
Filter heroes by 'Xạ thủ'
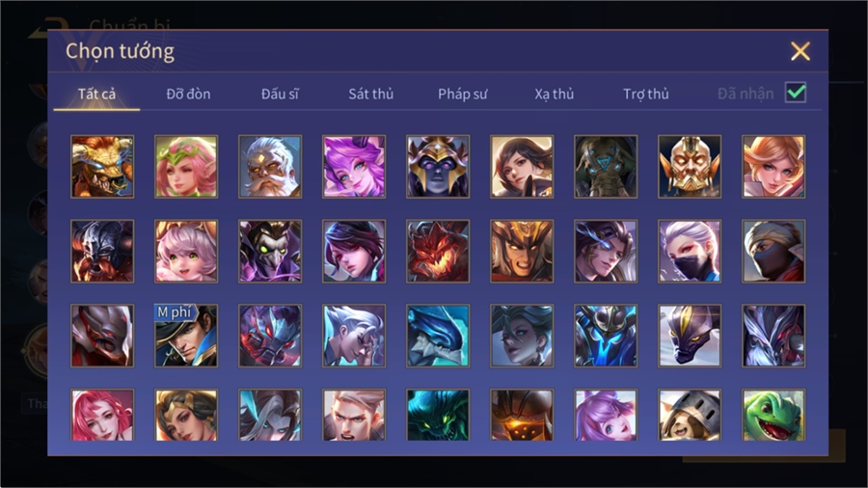pyautogui.click(x=555, y=95)
